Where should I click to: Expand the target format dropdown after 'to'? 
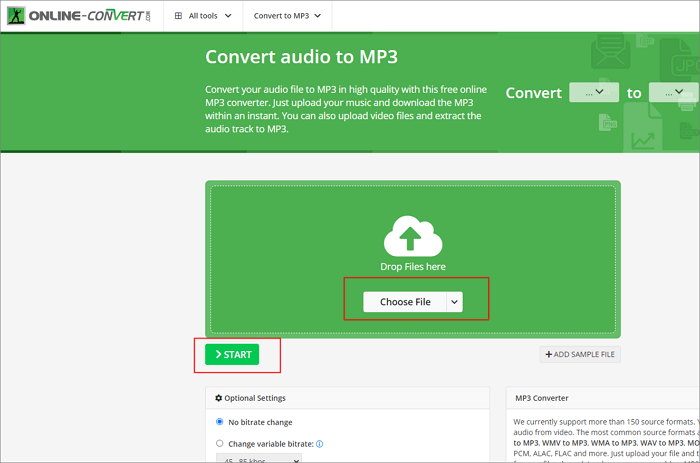tap(674, 92)
